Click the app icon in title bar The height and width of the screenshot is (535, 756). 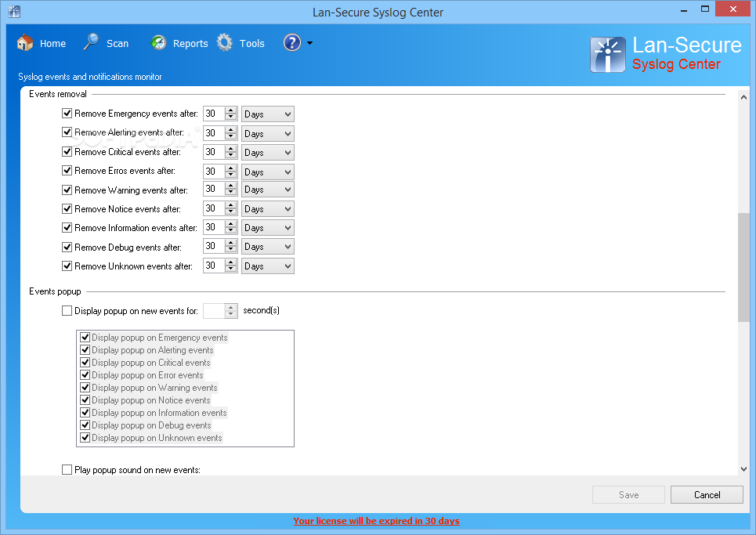pyautogui.click(x=14, y=11)
